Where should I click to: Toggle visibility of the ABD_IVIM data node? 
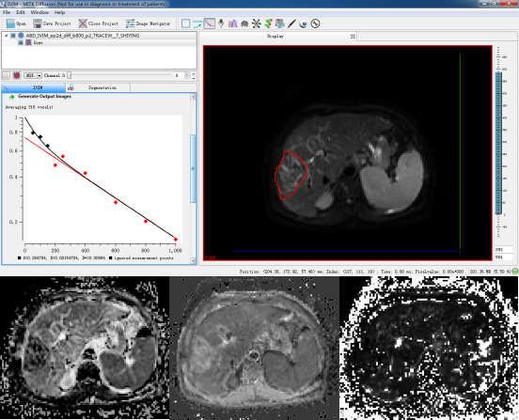(x=13, y=36)
